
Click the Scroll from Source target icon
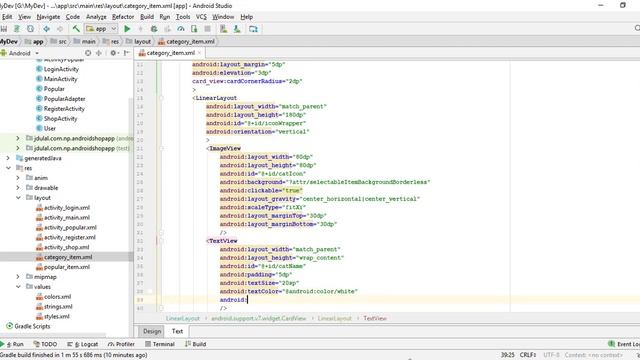(x=88, y=53)
